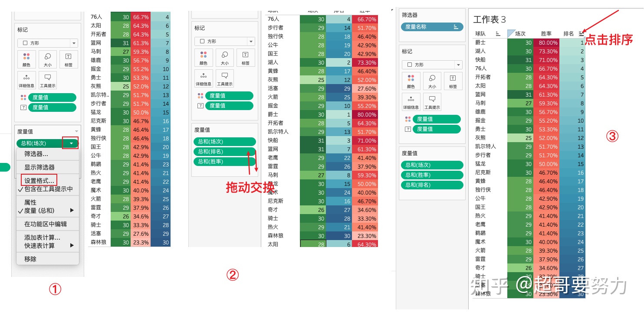Screen dimensions: 644x312
Task: Click the color-dots icon before 度量值 in the middle screenshot
Action: coord(200,96)
